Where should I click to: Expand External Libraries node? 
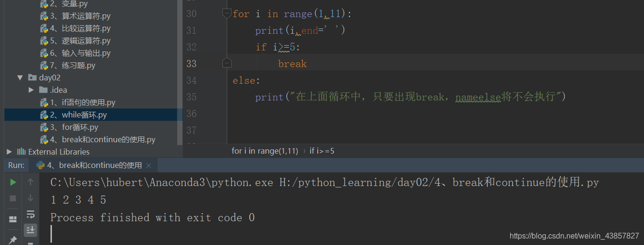click(9, 152)
